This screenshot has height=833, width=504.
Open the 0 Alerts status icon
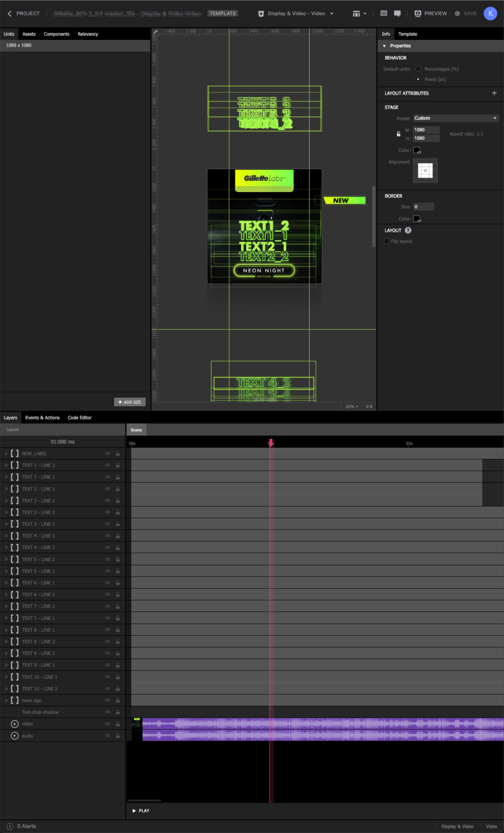10,826
